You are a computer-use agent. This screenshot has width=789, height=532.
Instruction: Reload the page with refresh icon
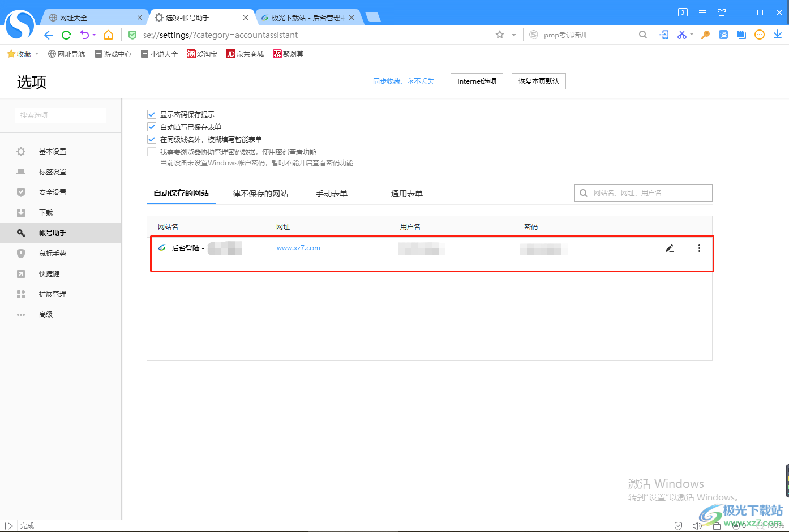tap(66, 35)
